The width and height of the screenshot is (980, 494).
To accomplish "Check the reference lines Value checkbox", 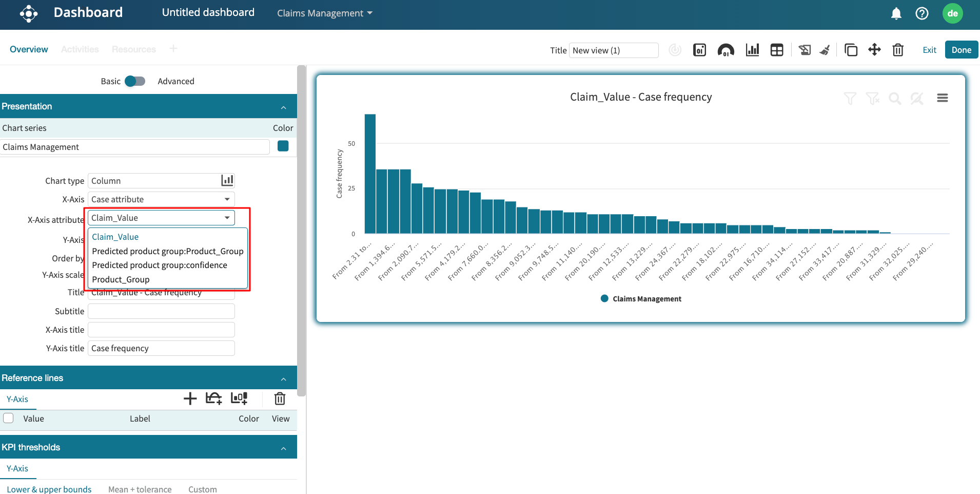I will pyautogui.click(x=9, y=418).
